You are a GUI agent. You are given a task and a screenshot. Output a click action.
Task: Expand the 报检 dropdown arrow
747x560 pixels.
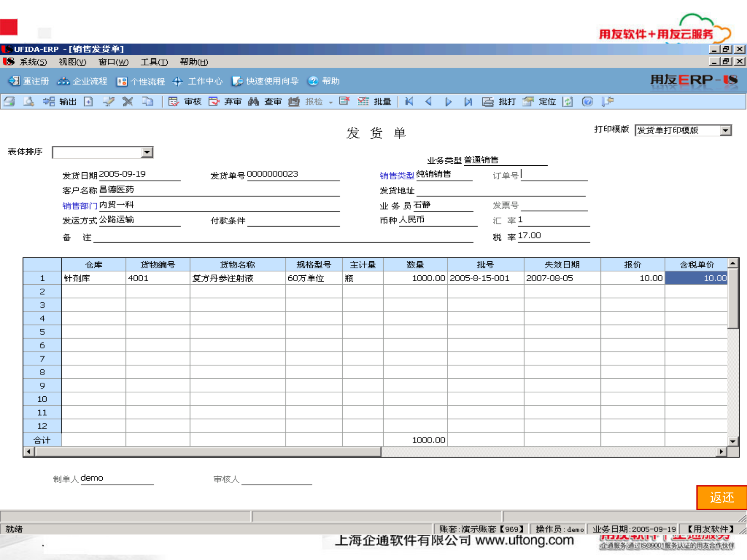click(x=331, y=101)
